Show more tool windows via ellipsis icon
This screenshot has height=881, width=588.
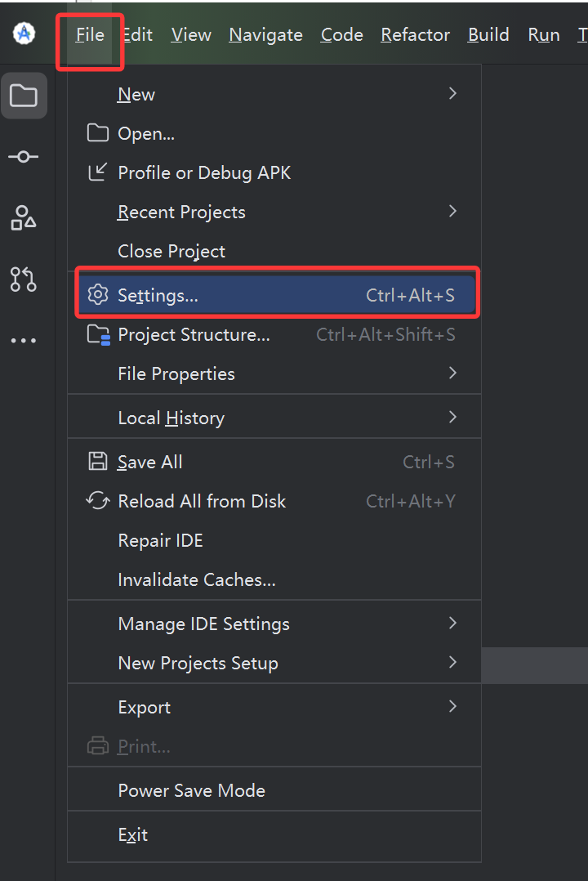pyautogui.click(x=24, y=341)
